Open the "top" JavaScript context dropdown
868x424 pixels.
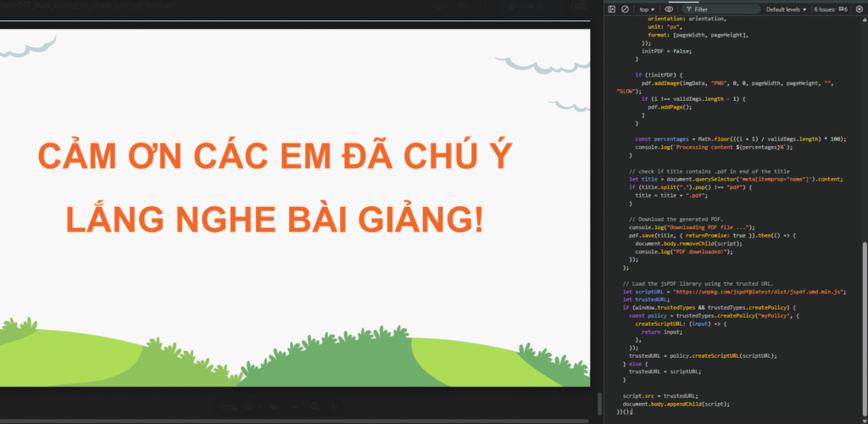[646, 9]
